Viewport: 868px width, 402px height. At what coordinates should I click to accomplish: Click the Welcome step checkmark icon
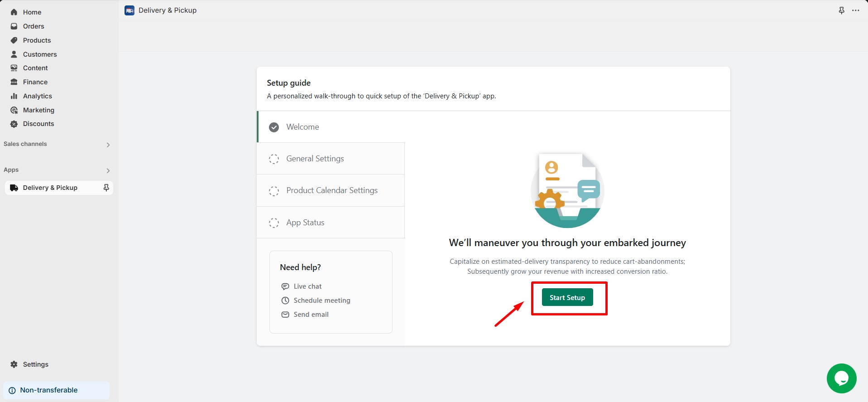point(274,127)
